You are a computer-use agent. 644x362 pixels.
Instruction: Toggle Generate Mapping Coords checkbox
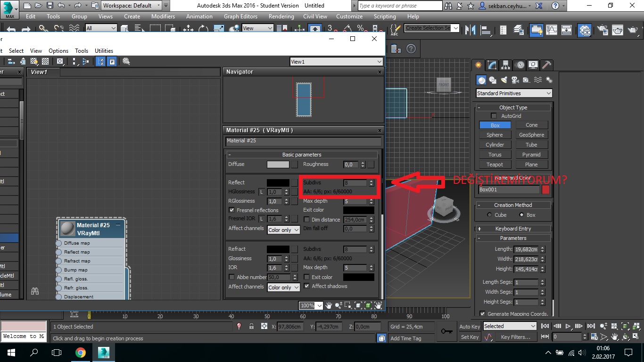tap(482, 313)
